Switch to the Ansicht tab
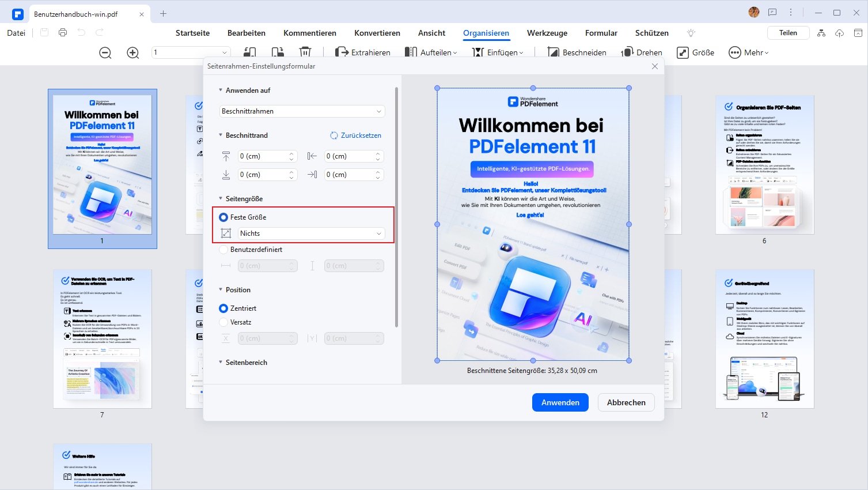 [x=432, y=33]
